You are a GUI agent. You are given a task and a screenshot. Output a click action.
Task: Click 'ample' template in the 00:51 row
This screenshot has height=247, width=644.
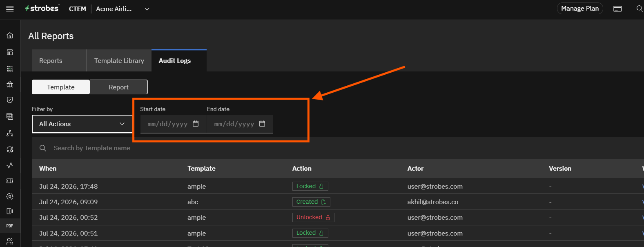point(196,234)
